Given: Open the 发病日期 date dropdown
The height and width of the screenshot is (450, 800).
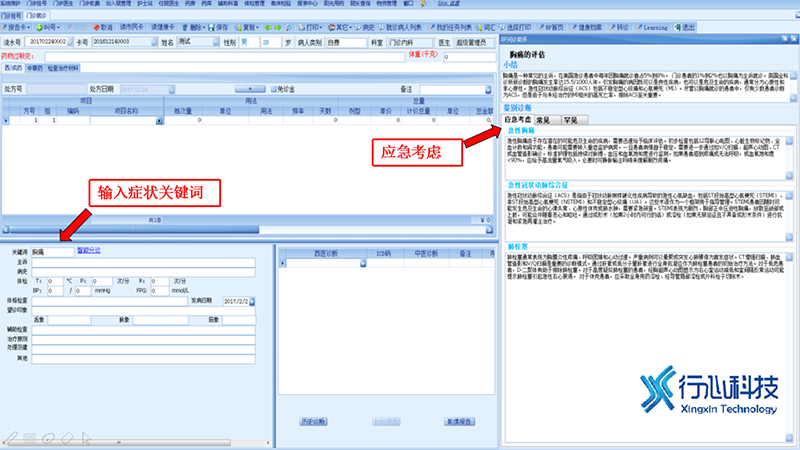Looking at the screenshot, I should click(x=252, y=302).
